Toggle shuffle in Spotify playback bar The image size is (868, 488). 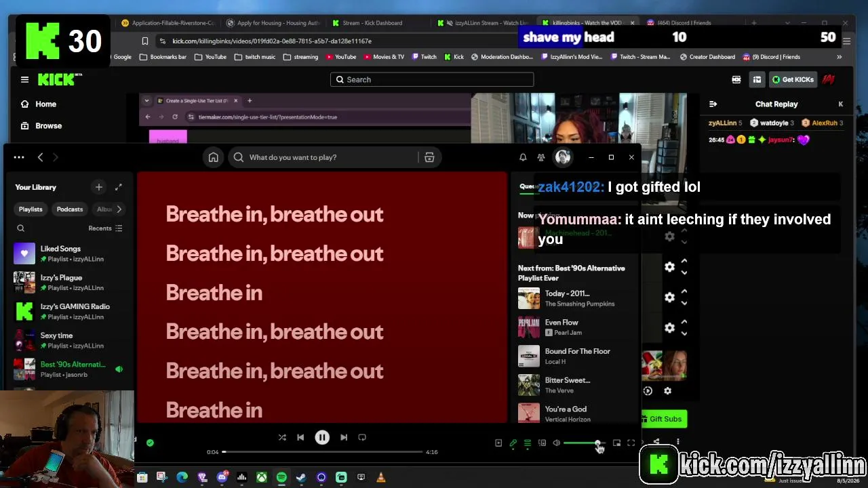282,438
